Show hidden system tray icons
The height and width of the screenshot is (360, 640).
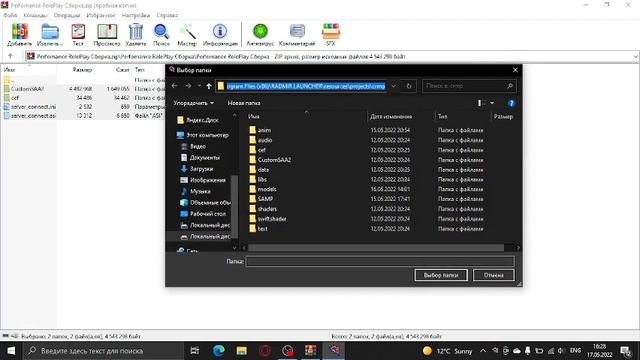point(483,351)
